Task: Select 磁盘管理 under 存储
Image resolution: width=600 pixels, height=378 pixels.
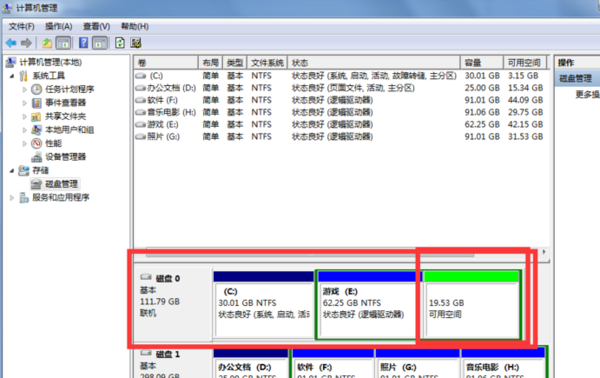Action: [61, 184]
